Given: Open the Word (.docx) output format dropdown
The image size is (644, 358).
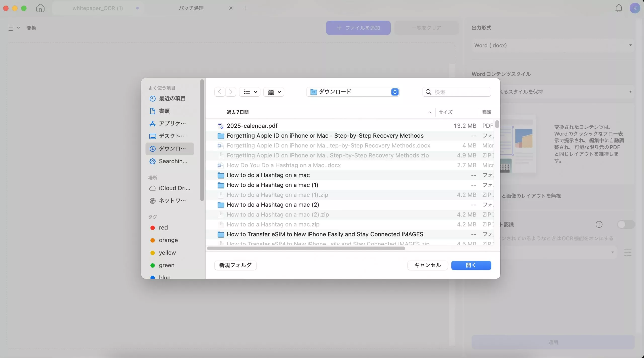Looking at the screenshot, I should click(x=553, y=45).
